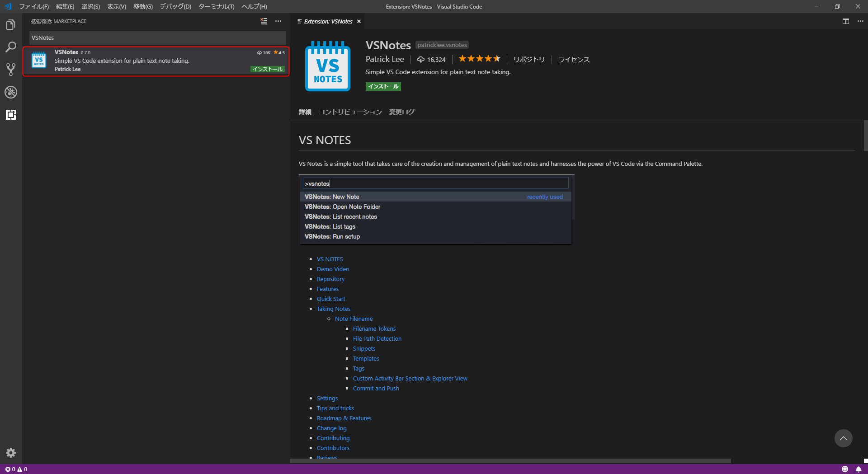Open the Debug view icon

(11, 92)
